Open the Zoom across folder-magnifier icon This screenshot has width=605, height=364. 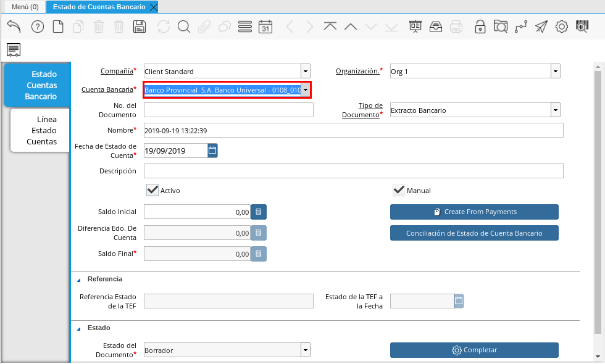501,27
